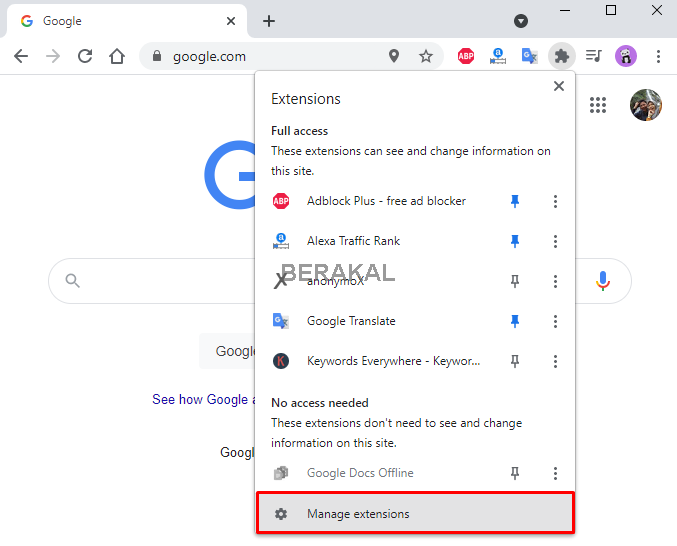Screen dimensions: 677x546
Task: Open more actions for Alexa Traffic Rank
Action: pos(555,241)
